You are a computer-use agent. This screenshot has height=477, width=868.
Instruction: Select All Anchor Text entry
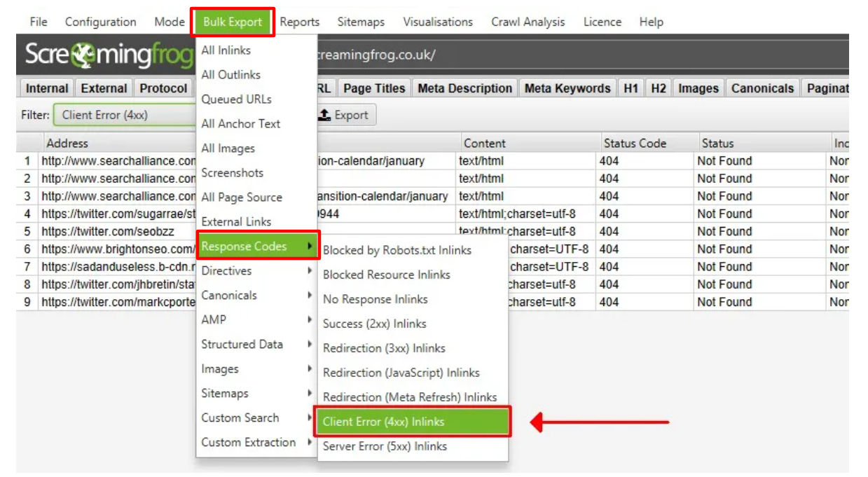(241, 124)
